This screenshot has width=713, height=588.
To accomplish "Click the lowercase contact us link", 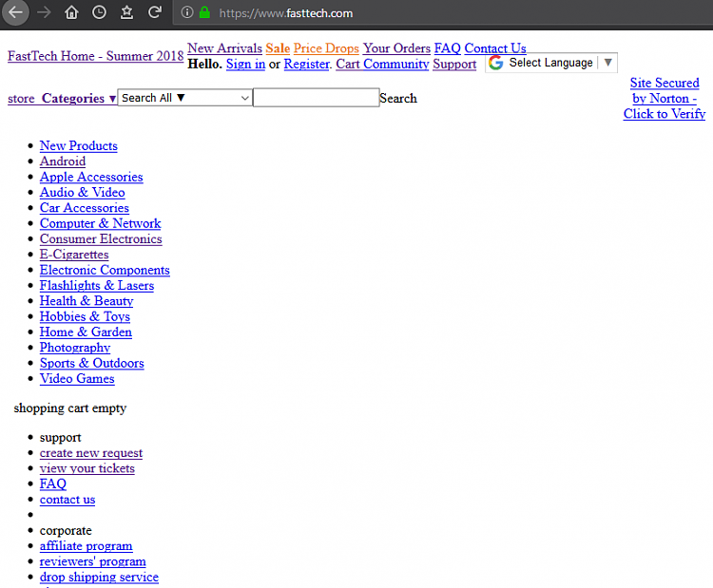I will tap(67, 500).
